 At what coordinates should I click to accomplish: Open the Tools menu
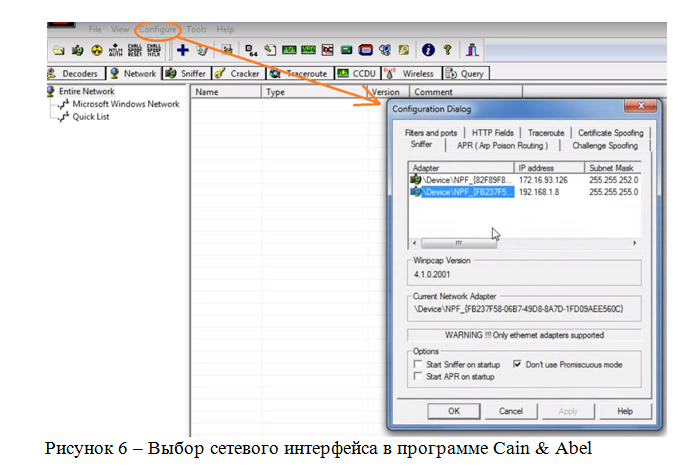(196, 29)
